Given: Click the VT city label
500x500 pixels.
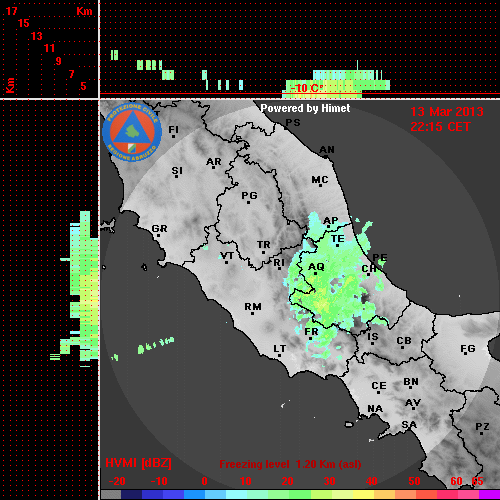Looking at the screenshot, I should coord(227,256).
